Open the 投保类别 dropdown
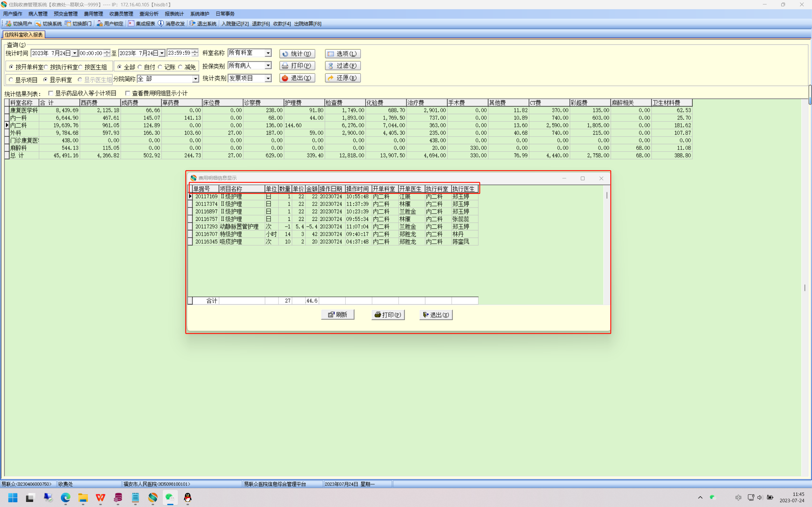The height and width of the screenshot is (507, 812). click(x=268, y=66)
